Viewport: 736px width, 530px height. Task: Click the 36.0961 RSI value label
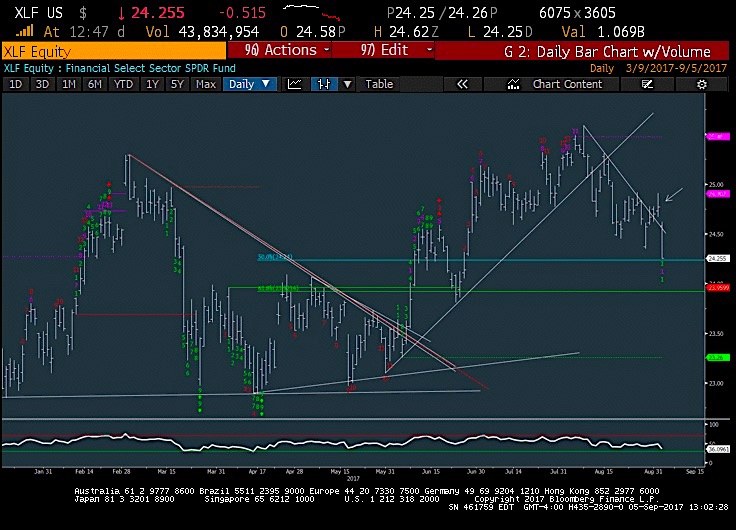[718, 449]
